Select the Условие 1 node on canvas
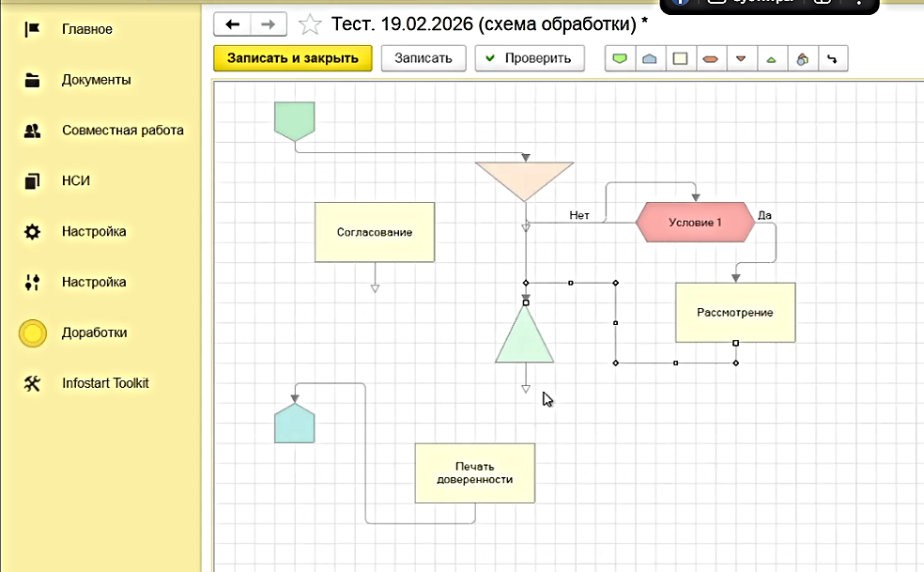Image resolution: width=924 pixels, height=572 pixels. pyautogui.click(x=695, y=223)
